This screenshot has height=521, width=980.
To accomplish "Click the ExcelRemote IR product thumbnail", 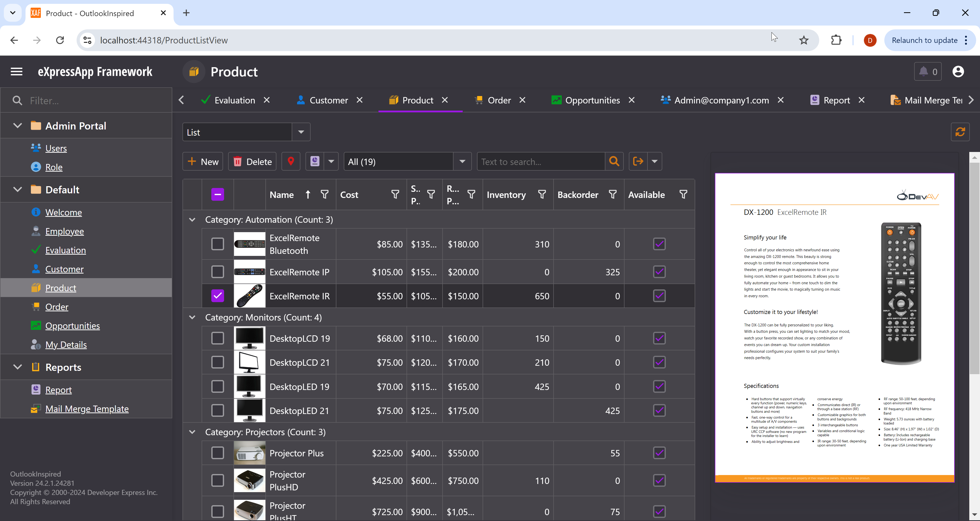I will [250, 296].
